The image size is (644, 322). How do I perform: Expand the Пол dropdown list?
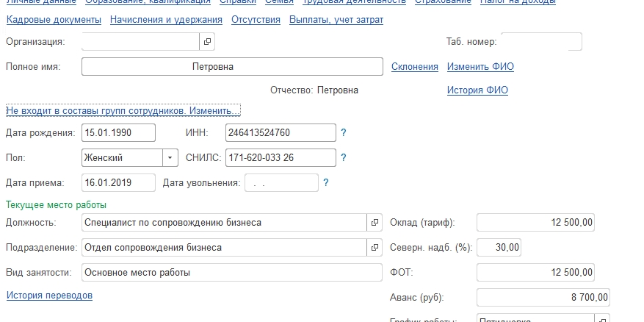pyautogui.click(x=170, y=157)
